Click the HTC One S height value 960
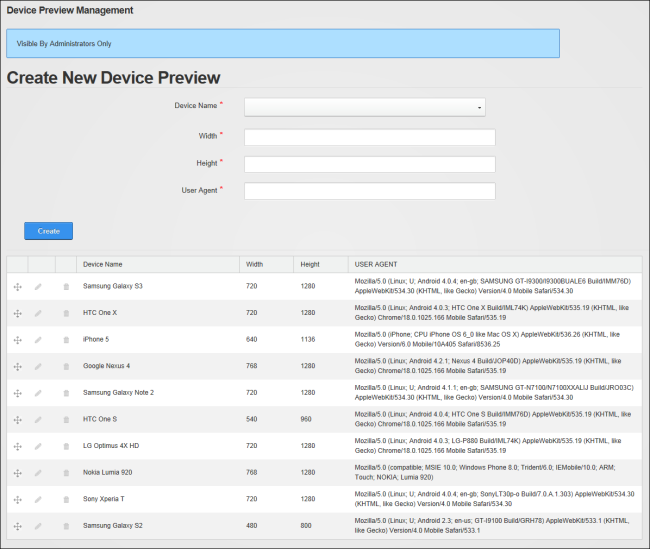 306,419
